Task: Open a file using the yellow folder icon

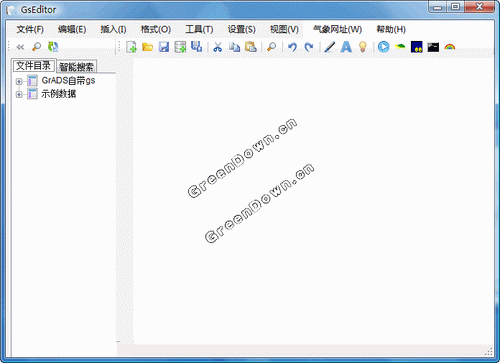Action: [147, 47]
